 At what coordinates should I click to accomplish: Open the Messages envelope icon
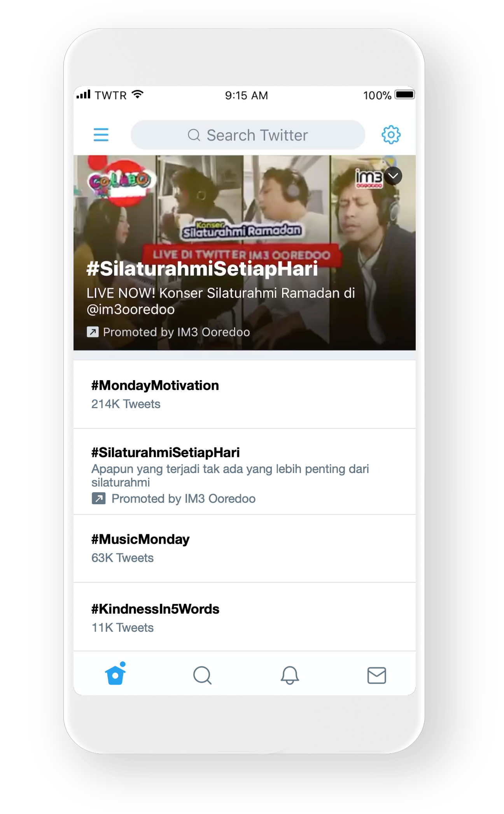(x=376, y=675)
